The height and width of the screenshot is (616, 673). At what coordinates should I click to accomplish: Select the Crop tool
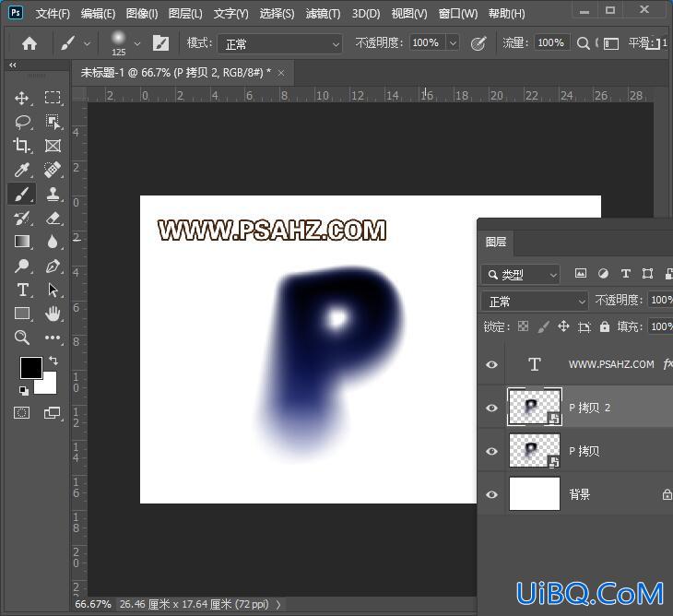click(x=21, y=146)
